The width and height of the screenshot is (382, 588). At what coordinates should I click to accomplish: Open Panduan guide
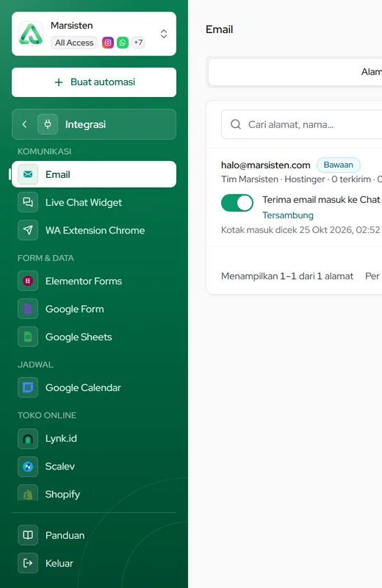[94, 535]
